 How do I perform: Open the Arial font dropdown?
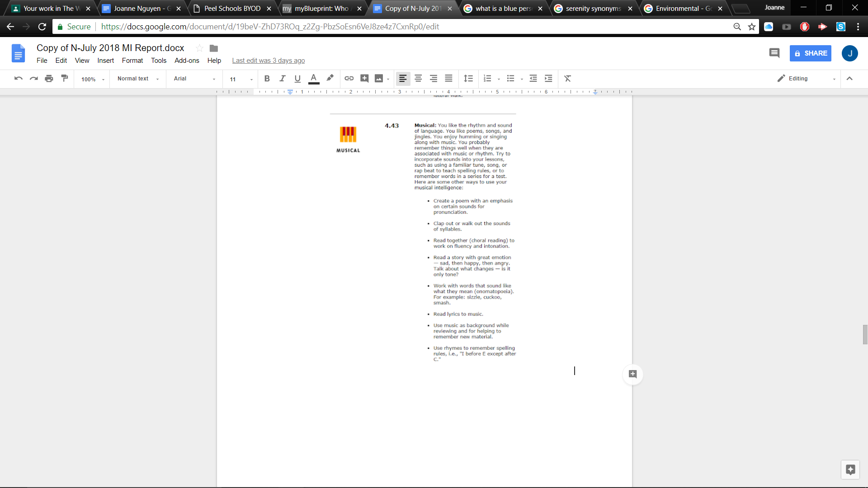tap(194, 79)
